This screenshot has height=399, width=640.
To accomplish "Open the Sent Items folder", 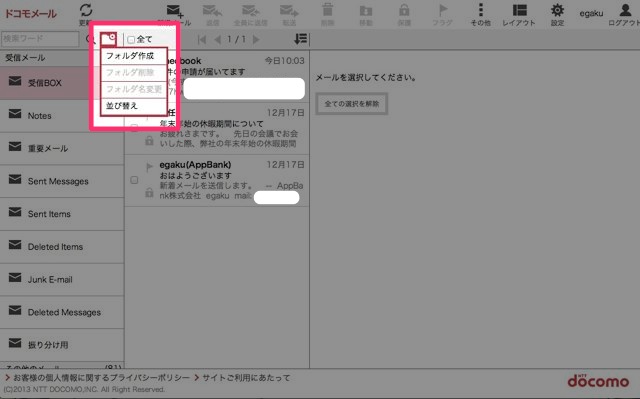I will [62, 214].
